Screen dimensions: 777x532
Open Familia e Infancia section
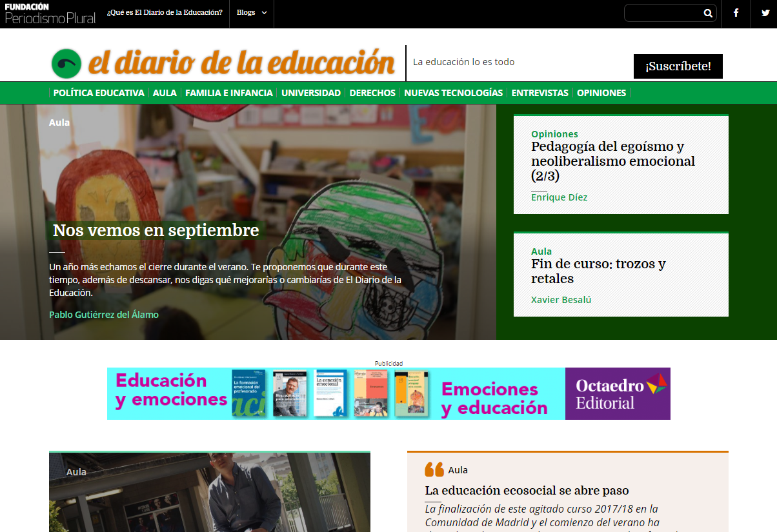(x=229, y=93)
